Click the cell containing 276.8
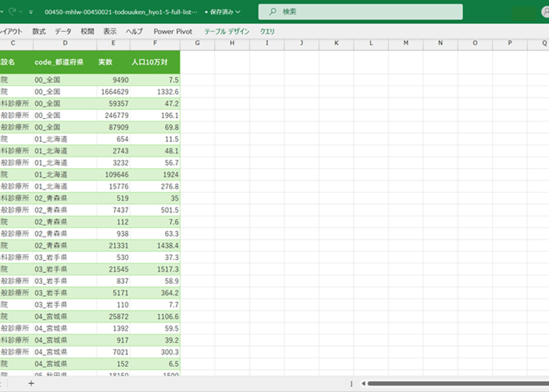The image size is (549, 392). [x=155, y=186]
